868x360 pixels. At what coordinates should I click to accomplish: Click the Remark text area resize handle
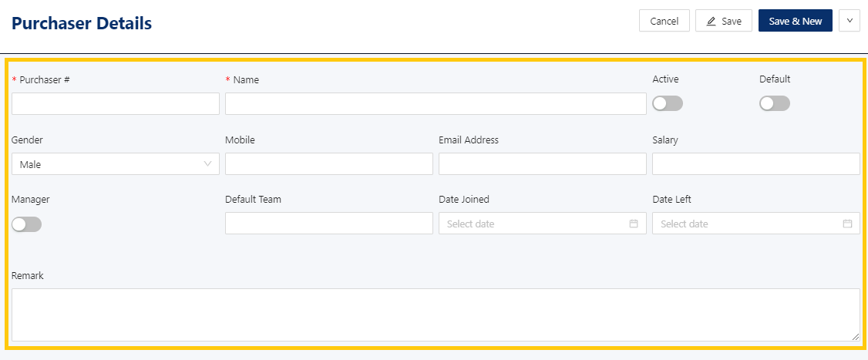[x=856, y=337]
